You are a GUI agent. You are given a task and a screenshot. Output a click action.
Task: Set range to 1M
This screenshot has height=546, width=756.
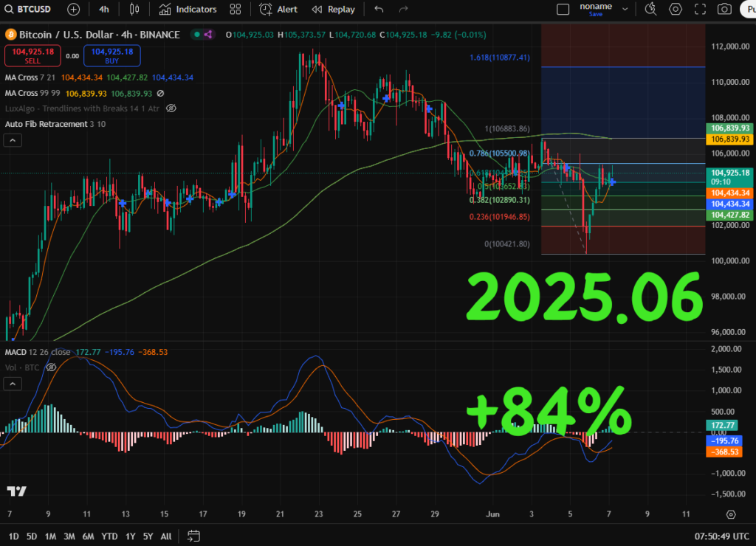(x=51, y=536)
